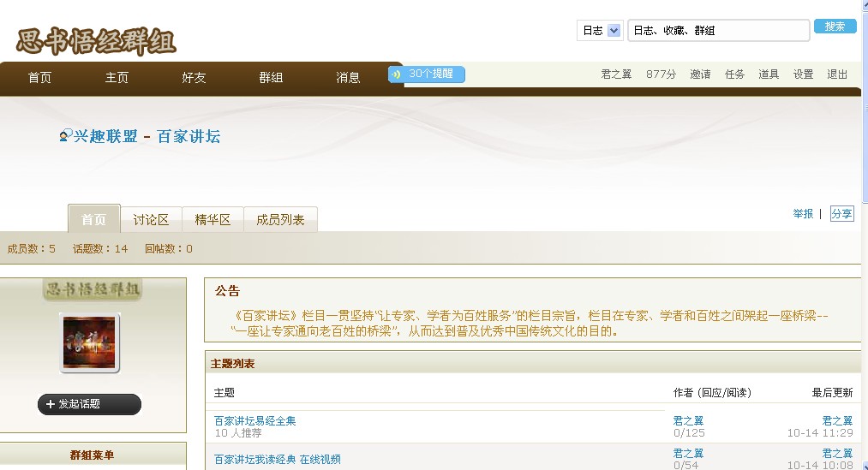
Task: Go to 首页 in the brown navigation bar
Action: [40, 77]
